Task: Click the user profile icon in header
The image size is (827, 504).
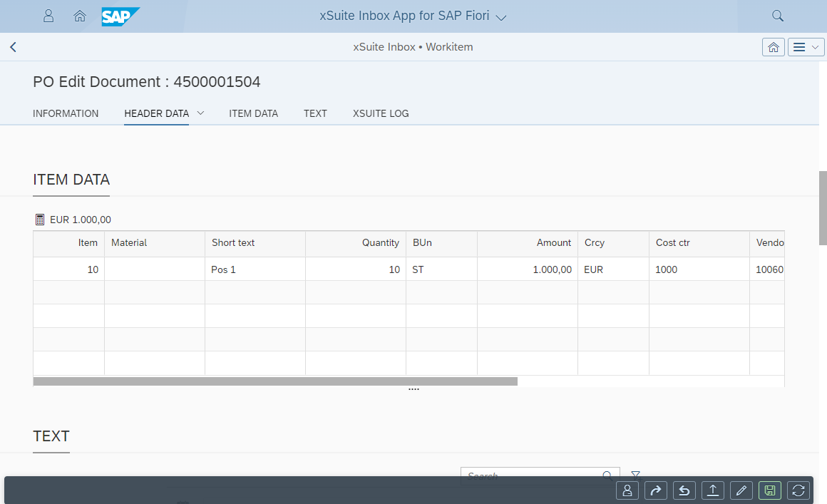Action: [48, 16]
